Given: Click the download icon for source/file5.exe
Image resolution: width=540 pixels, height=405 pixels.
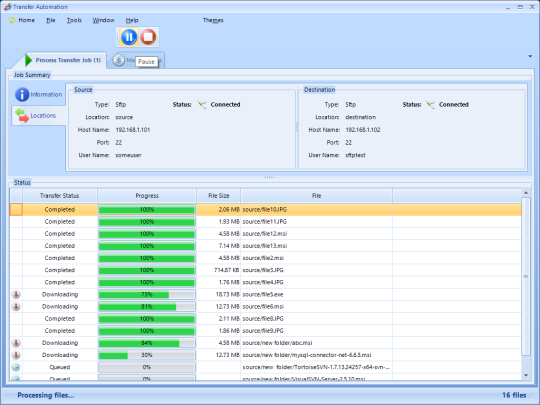Looking at the screenshot, I should [16, 294].
